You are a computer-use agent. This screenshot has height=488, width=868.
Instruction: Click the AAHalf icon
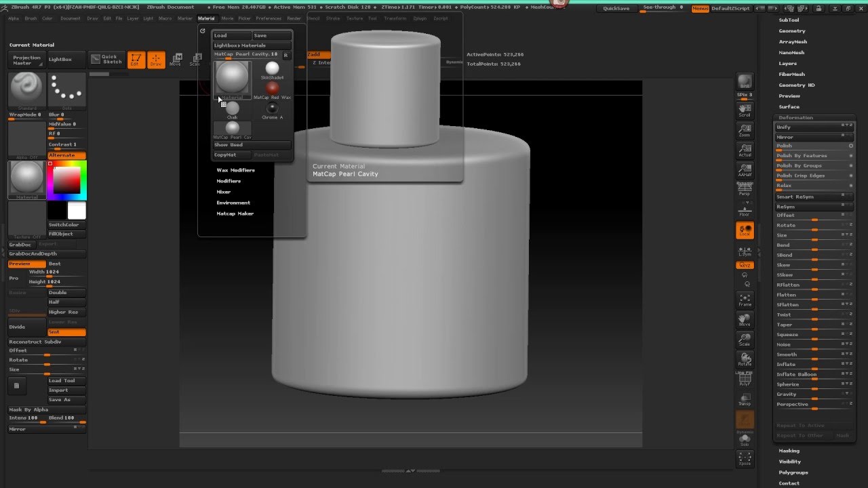(x=745, y=171)
